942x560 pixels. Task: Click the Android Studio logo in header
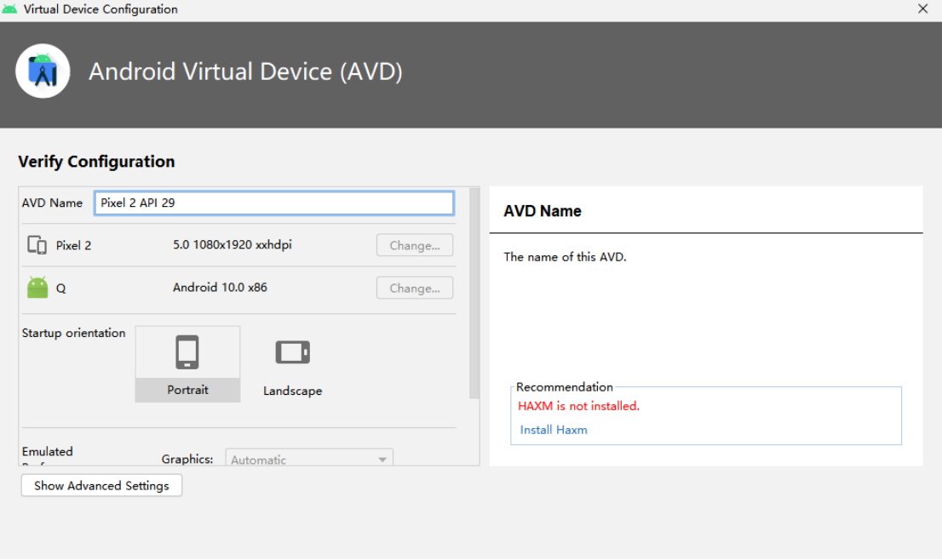pos(43,71)
